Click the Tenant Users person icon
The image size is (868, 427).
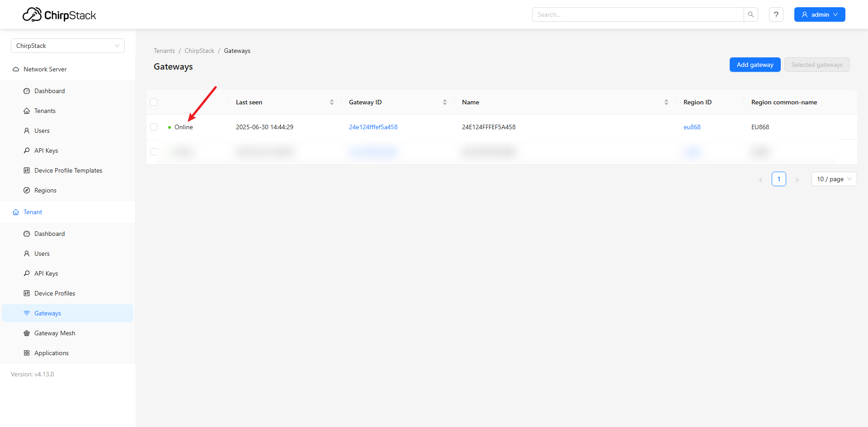(x=27, y=253)
